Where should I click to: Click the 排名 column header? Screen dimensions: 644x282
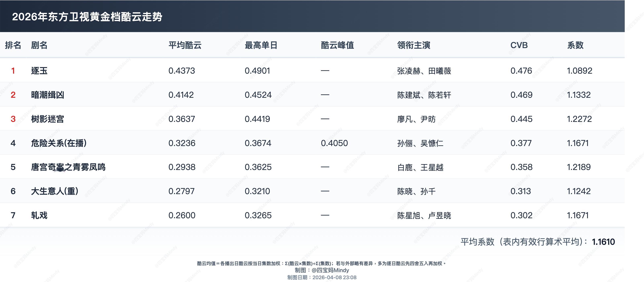click(13, 45)
